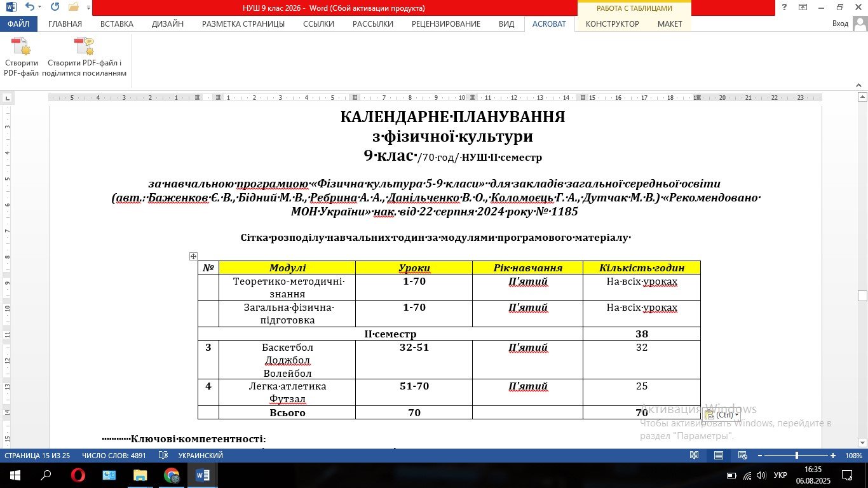Image resolution: width=868 pixels, height=488 pixels.
Task: Open the ГЛАВНАЯ ribbon tab
Action: 65,24
